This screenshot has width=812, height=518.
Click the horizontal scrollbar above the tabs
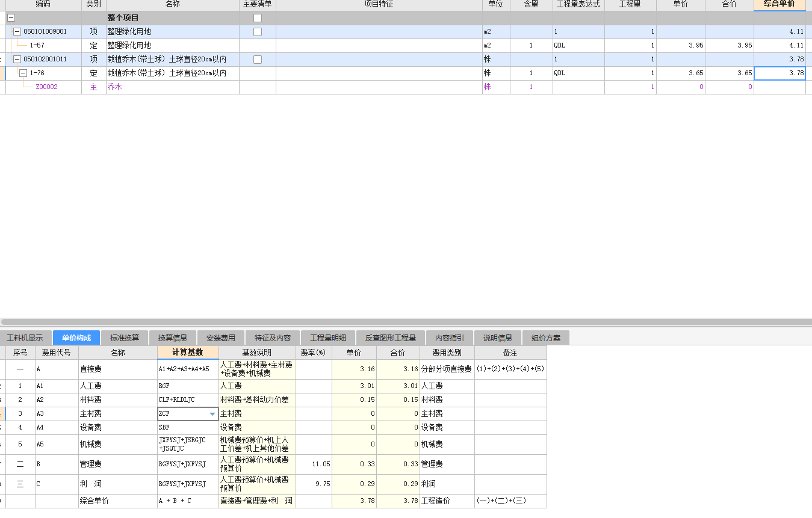[406, 322]
